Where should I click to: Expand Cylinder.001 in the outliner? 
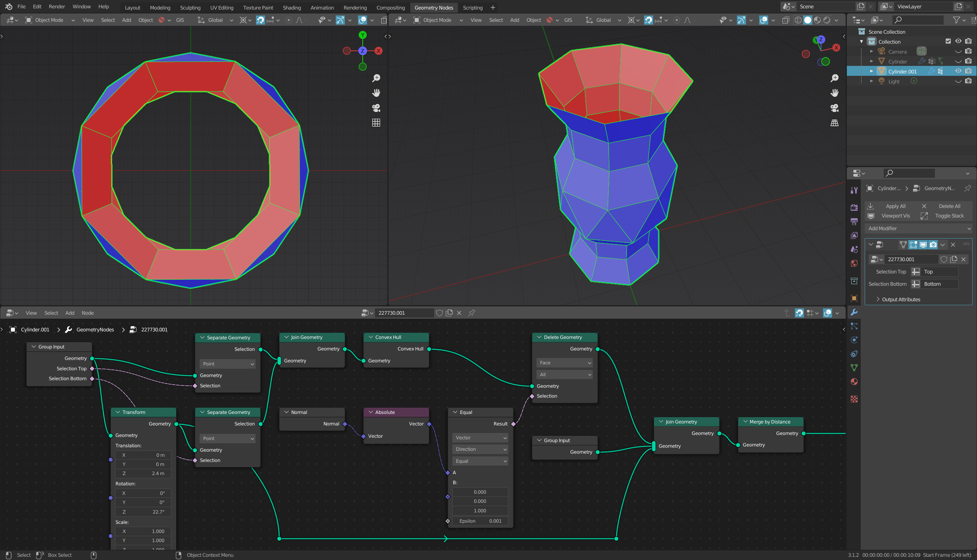tap(871, 71)
